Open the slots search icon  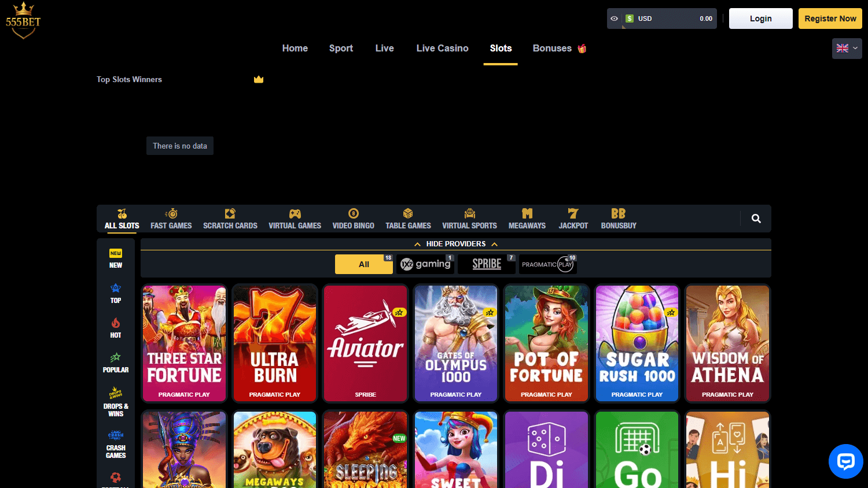(x=756, y=219)
